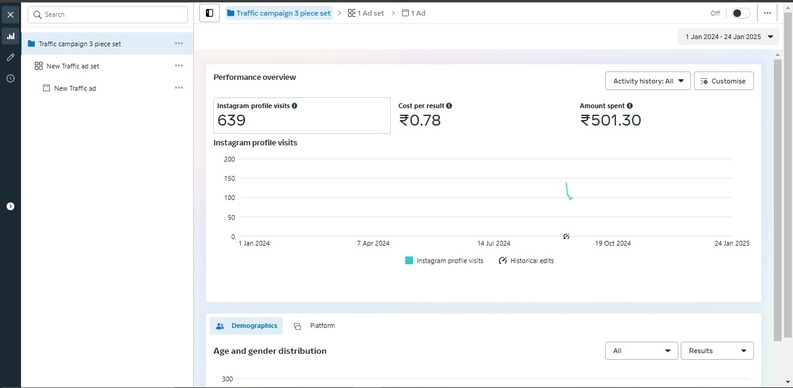Viewport: 793px width, 388px height.
Task: Open the Activity history: All dropdown
Action: [648, 81]
